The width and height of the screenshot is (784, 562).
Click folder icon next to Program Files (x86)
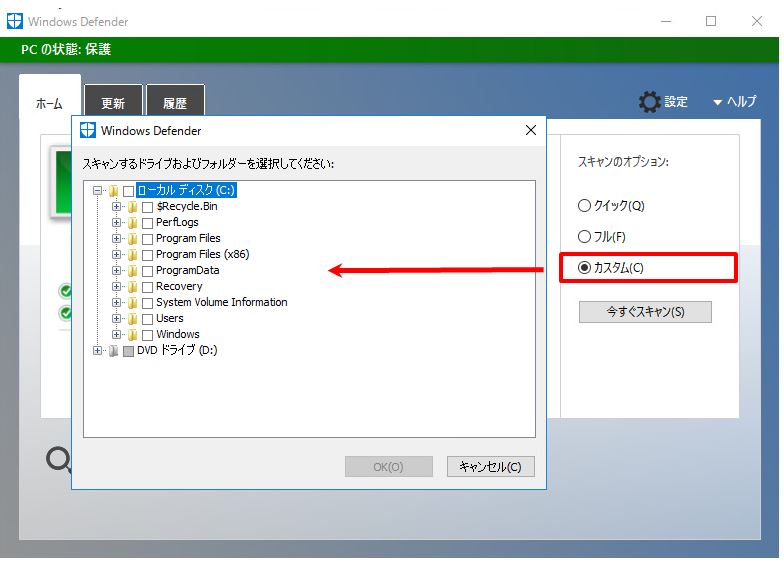pos(132,254)
